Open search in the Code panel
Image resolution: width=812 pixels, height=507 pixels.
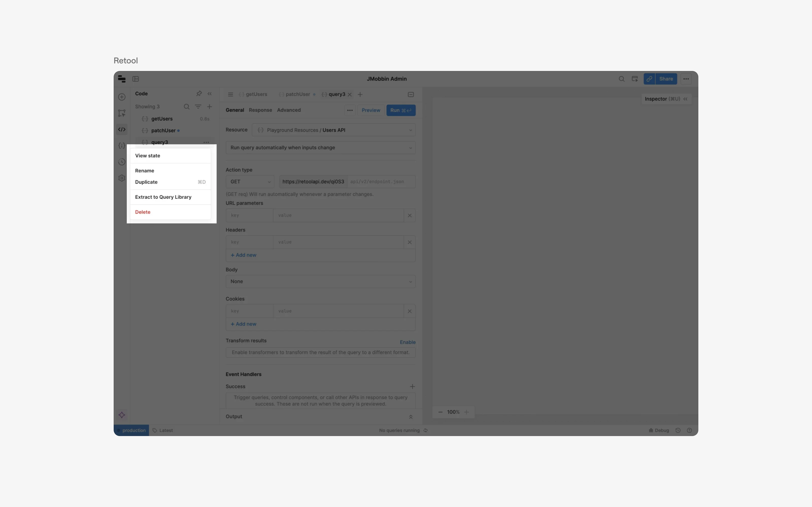coord(187,107)
